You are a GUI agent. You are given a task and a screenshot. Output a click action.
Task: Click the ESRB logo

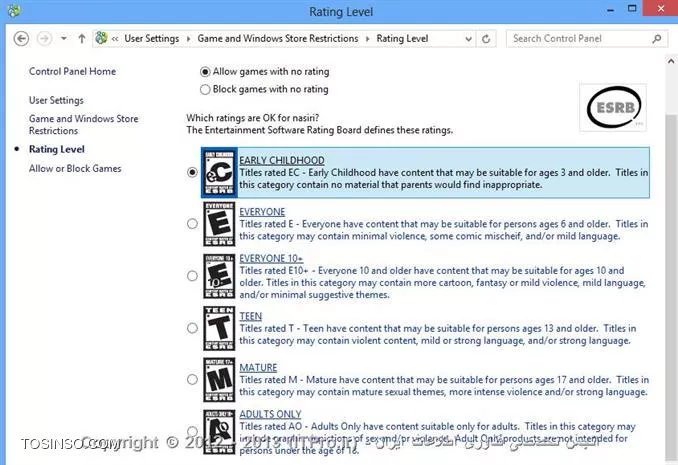coord(613,107)
